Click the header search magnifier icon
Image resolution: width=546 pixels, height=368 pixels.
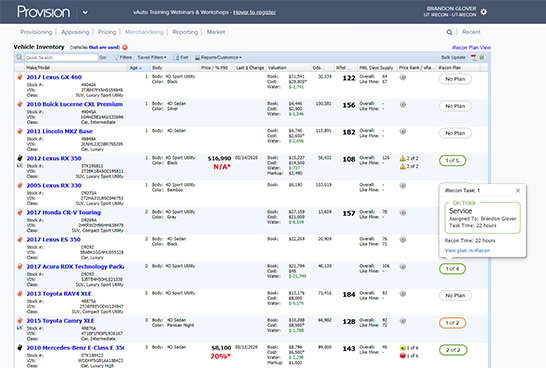coord(449,32)
